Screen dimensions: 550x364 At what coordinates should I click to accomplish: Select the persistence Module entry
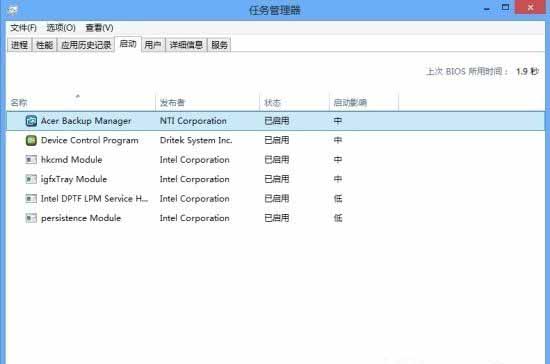coord(81,218)
